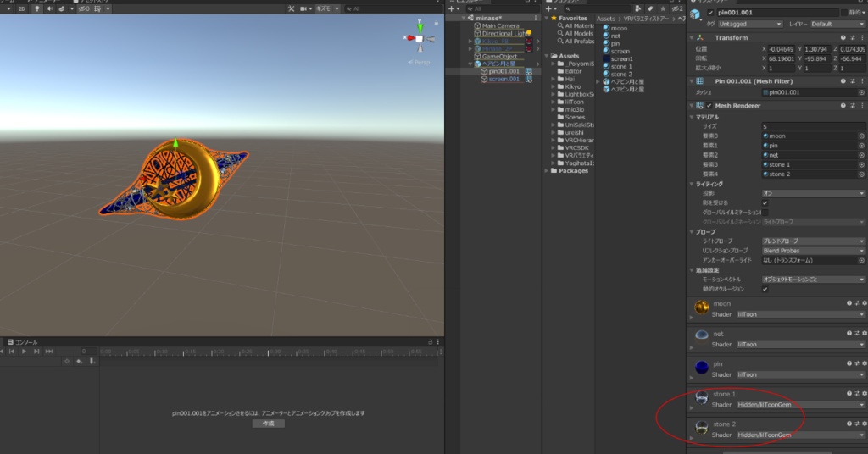
Task: Toggle scene audio speaker icon
Action: (49, 8)
